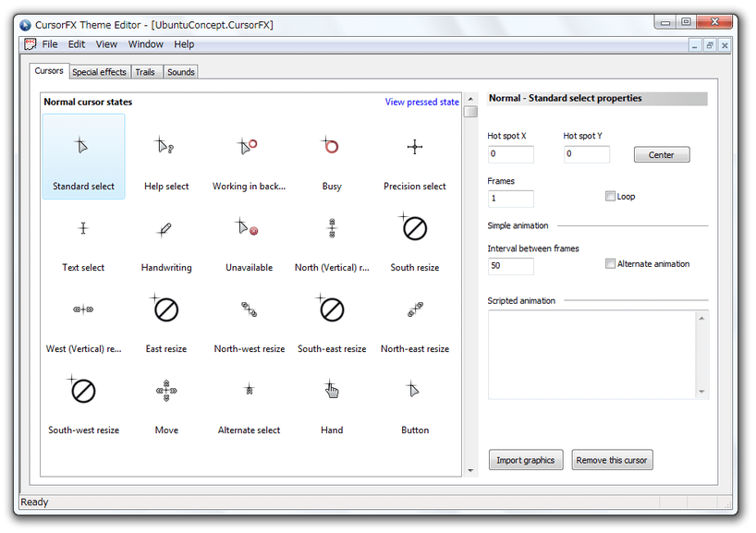Click Remove this cursor button

coord(612,460)
